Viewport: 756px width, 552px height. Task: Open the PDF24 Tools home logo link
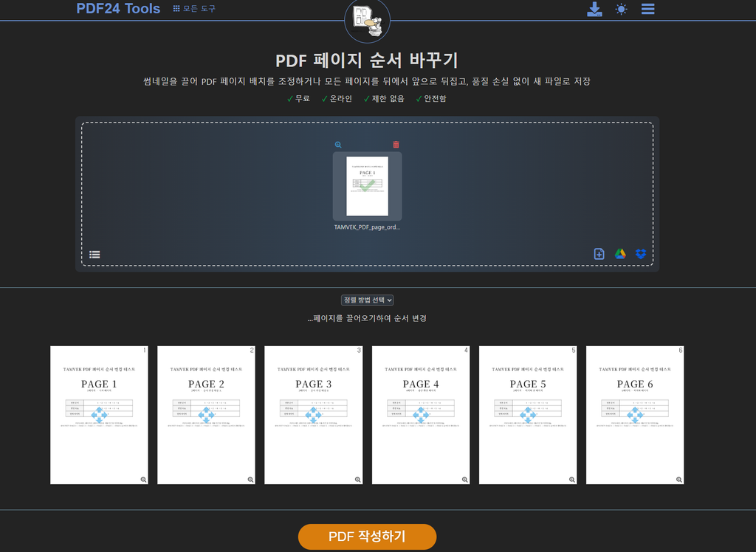118,8
